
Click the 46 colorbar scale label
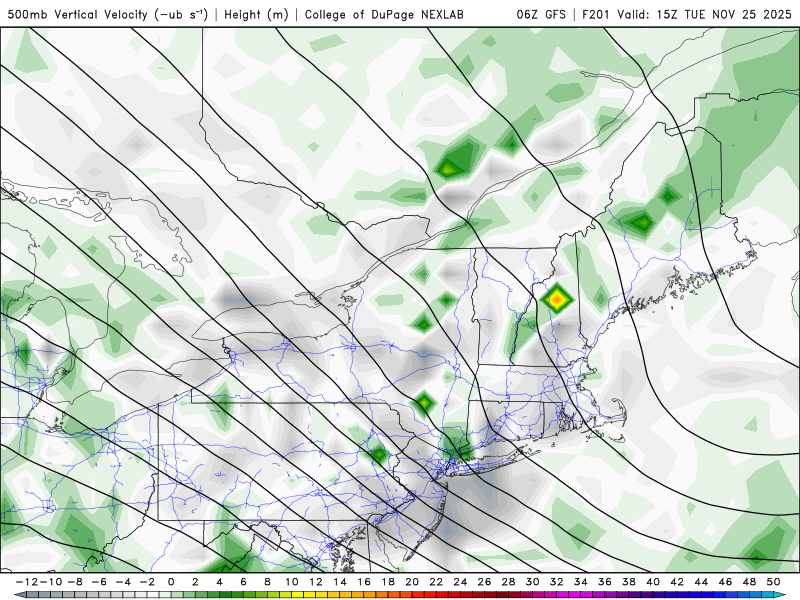coord(726,582)
